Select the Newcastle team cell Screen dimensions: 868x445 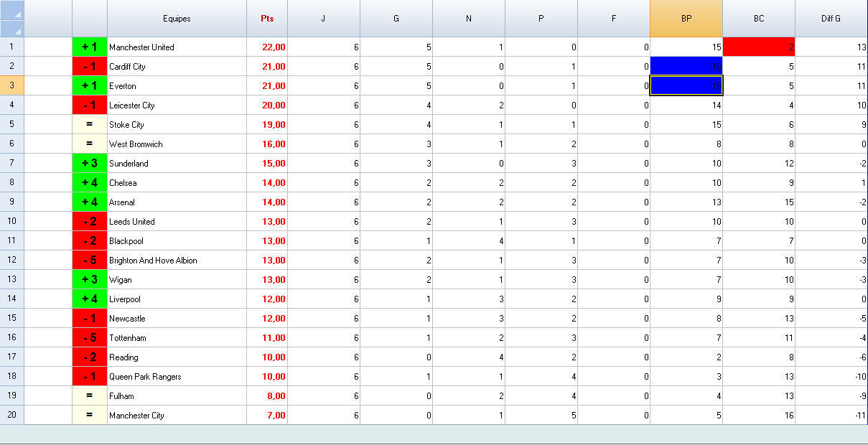177,318
